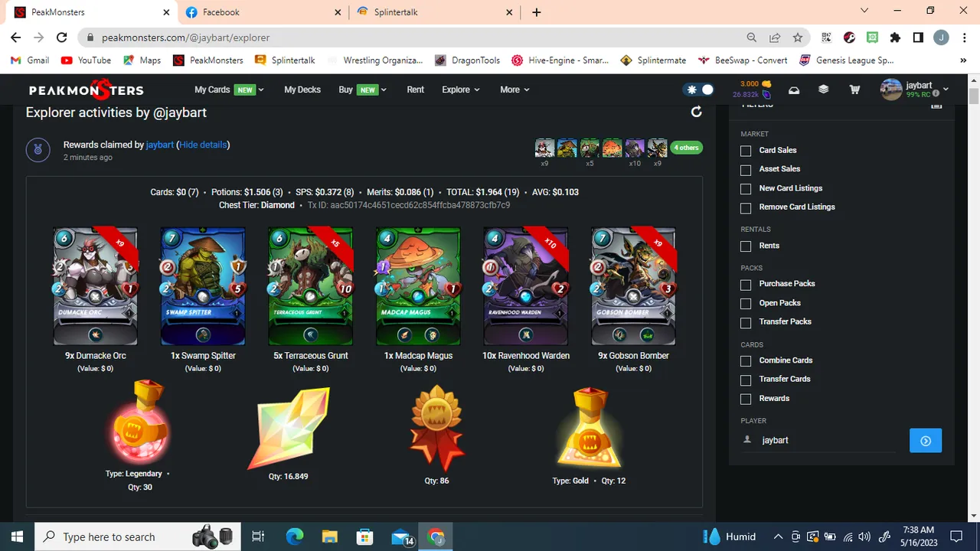Submit the player filter with the blue arrow button

926,440
